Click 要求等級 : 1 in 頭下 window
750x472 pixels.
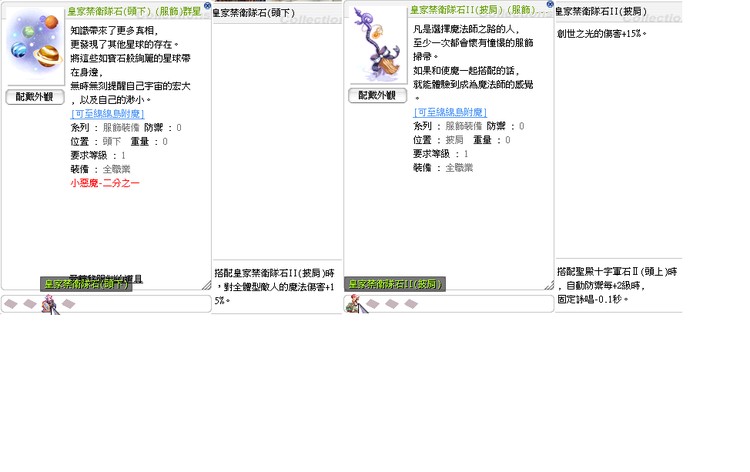tap(98, 155)
